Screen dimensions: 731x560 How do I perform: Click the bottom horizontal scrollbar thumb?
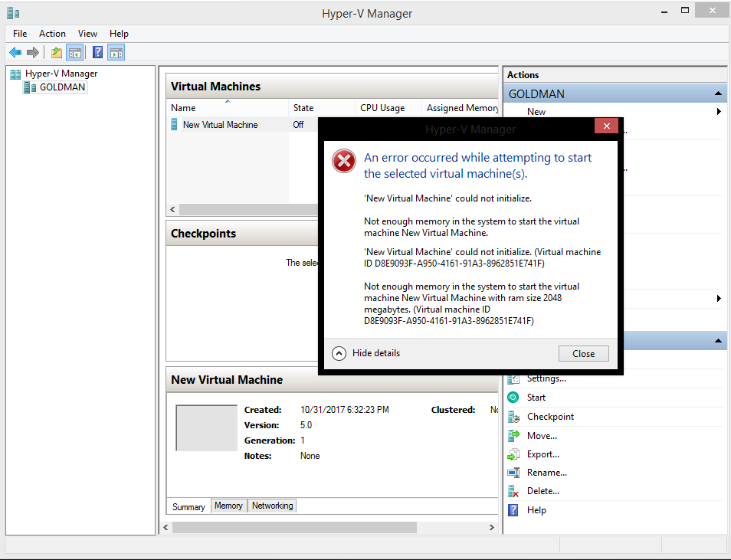pyautogui.click(x=294, y=527)
